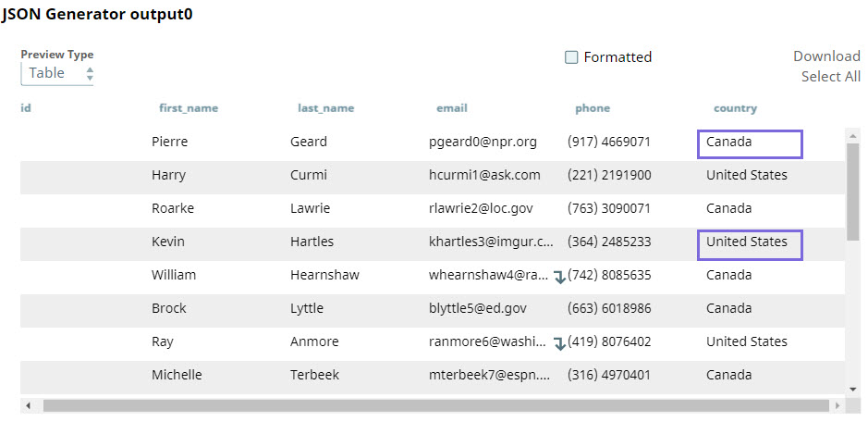Viewport: 868px width, 422px height.
Task: Select the Terbeek last name cell
Action: (314, 375)
